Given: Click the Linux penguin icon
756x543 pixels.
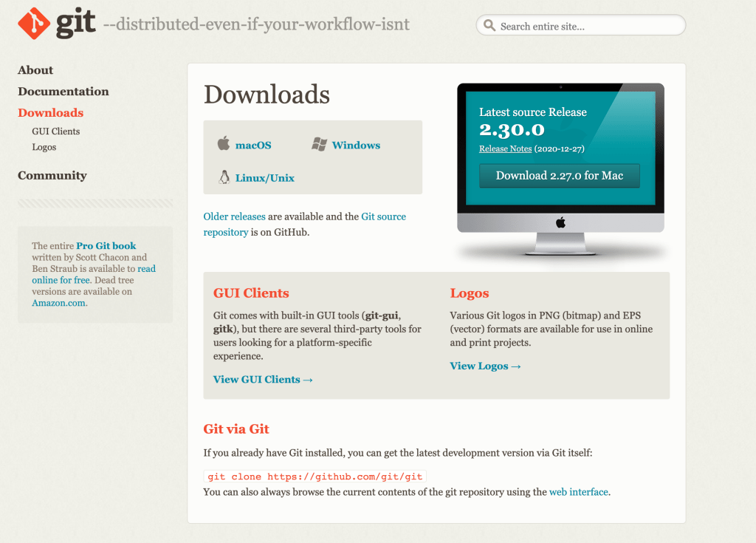Looking at the screenshot, I should click(x=224, y=177).
